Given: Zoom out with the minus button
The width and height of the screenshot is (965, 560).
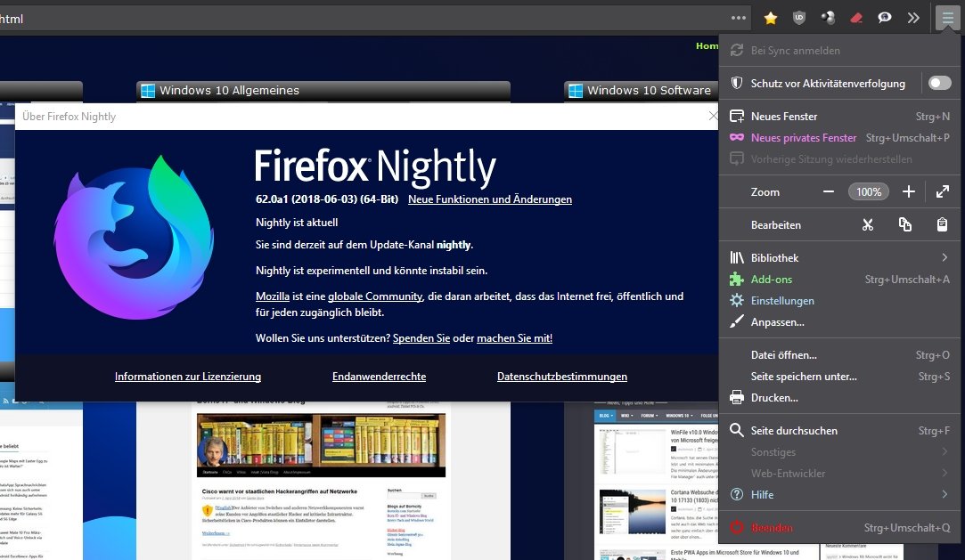Looking at the screenshot, I should click(829, 191).
